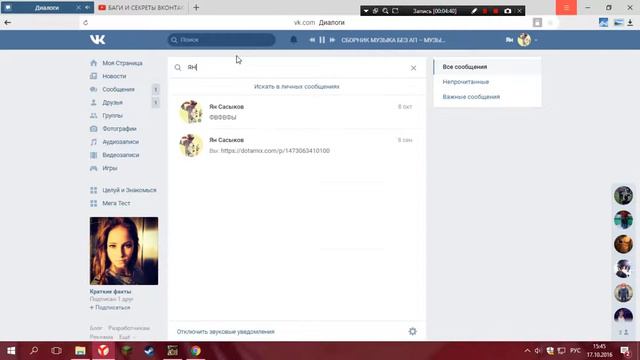640x360 pixels.
Task: Open the Yandex browser orange menu button
Action: click(566, 7)
